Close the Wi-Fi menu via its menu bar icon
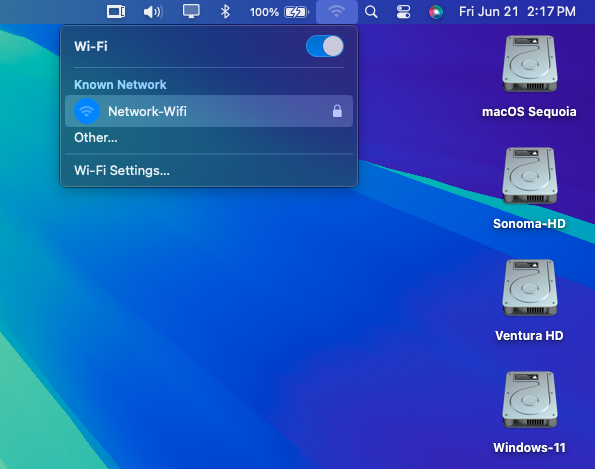Screen dimensions: 595x469 (x=337, y=12)
